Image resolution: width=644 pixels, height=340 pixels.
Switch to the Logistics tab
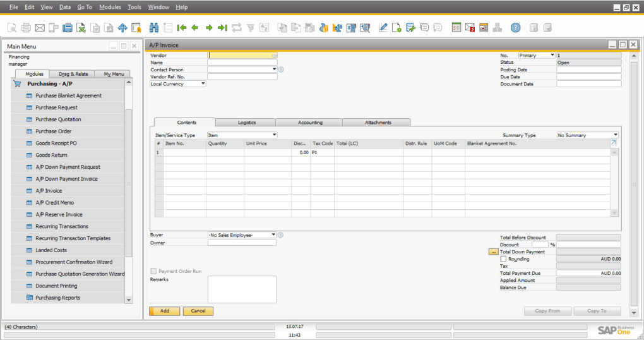click(x=246, y=123)
